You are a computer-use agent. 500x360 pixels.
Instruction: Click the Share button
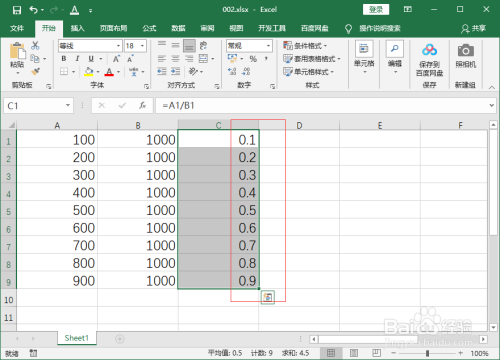point(473,29)
